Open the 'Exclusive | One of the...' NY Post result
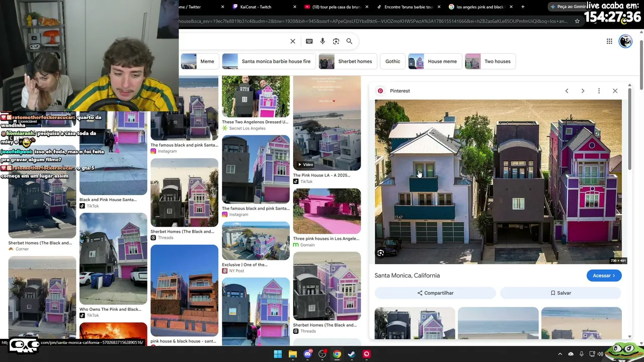 point(256,248)
